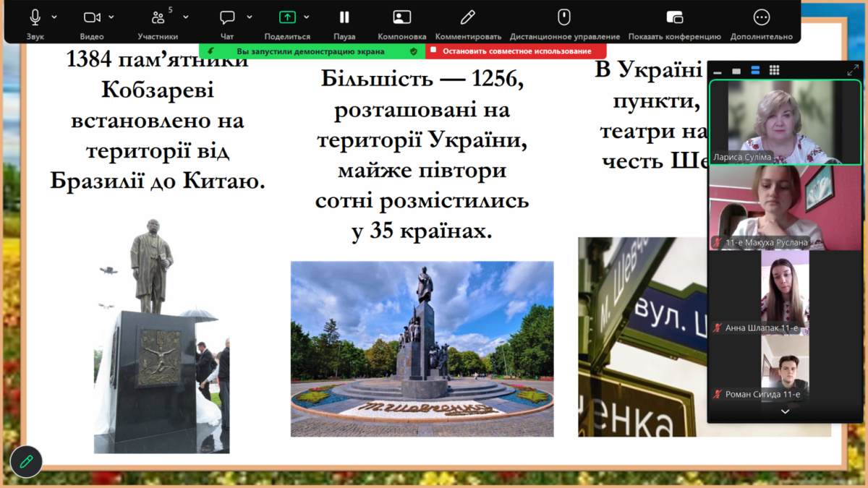The height and width of the screenshot is (488, 868).
Task: Stop sharing via Остановить совместное использование
Action: pos(516,51)
